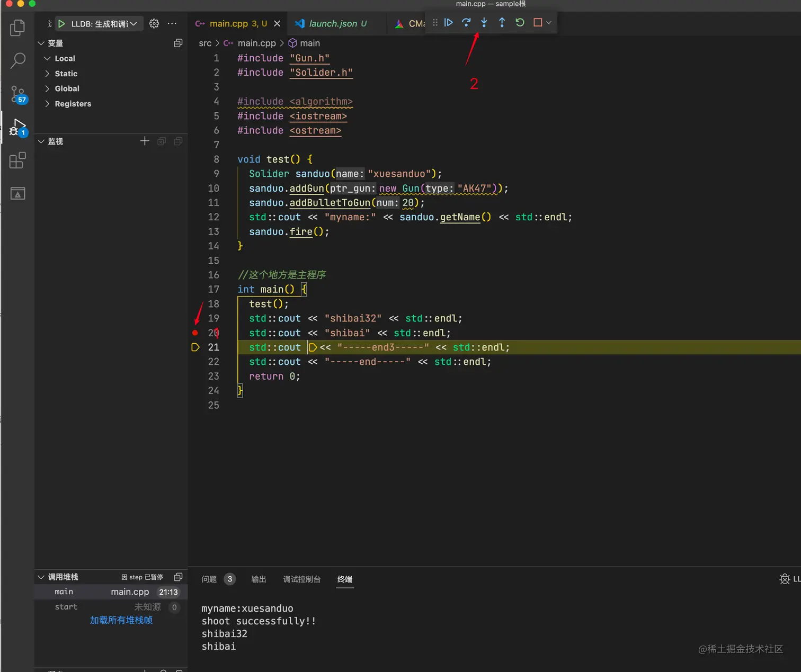Open the Explorer view in activity bar

click(17, 28)
